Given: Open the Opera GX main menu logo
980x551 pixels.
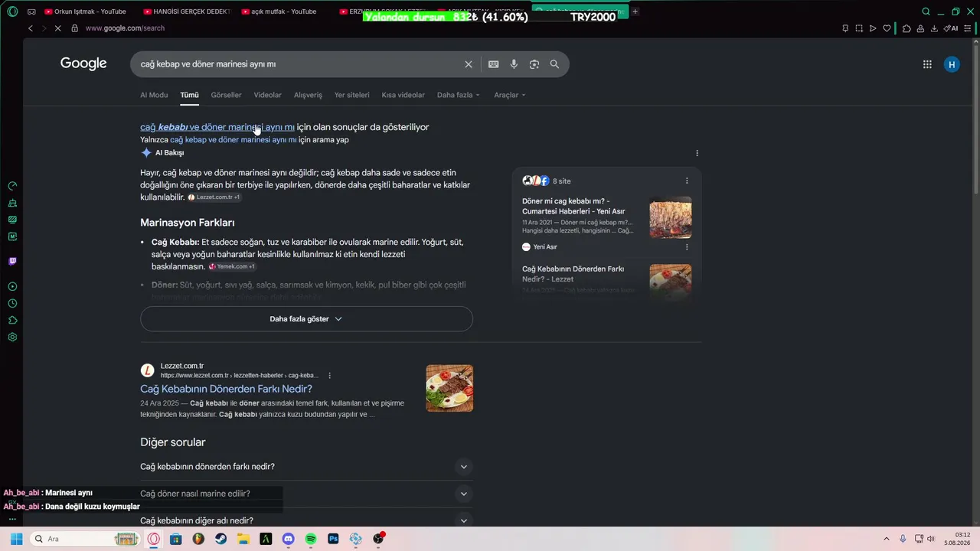Looking at the screenshot, I should (12, 11).
